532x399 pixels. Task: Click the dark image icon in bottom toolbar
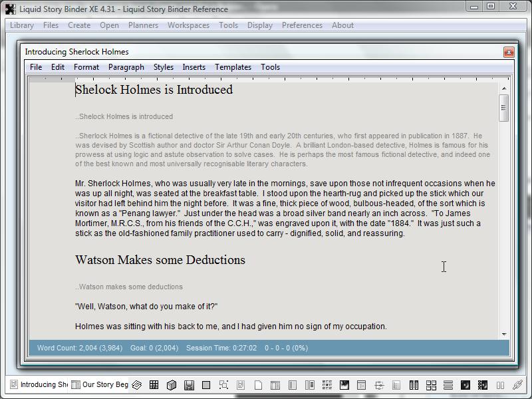click(344, 385)
